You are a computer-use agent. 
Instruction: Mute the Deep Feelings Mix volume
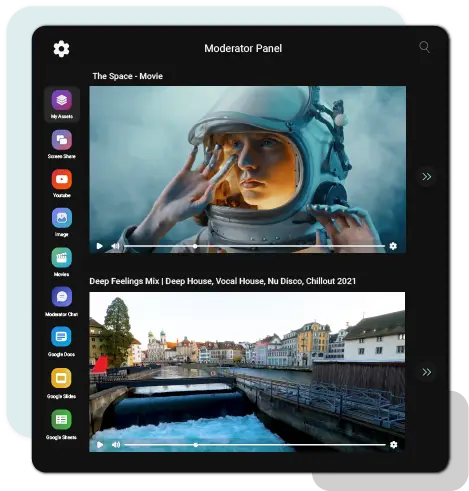pos(116,445)
